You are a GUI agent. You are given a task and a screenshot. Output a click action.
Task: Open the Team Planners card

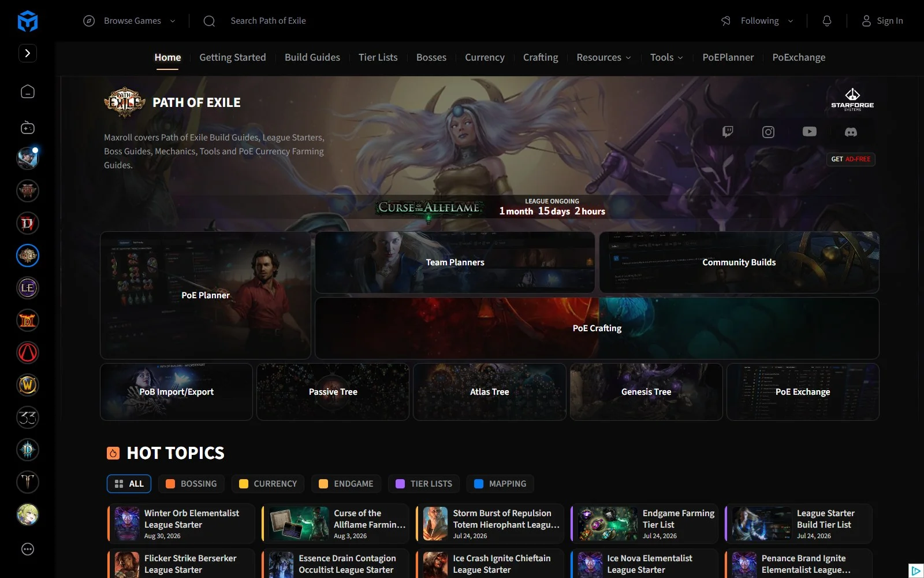455,262
